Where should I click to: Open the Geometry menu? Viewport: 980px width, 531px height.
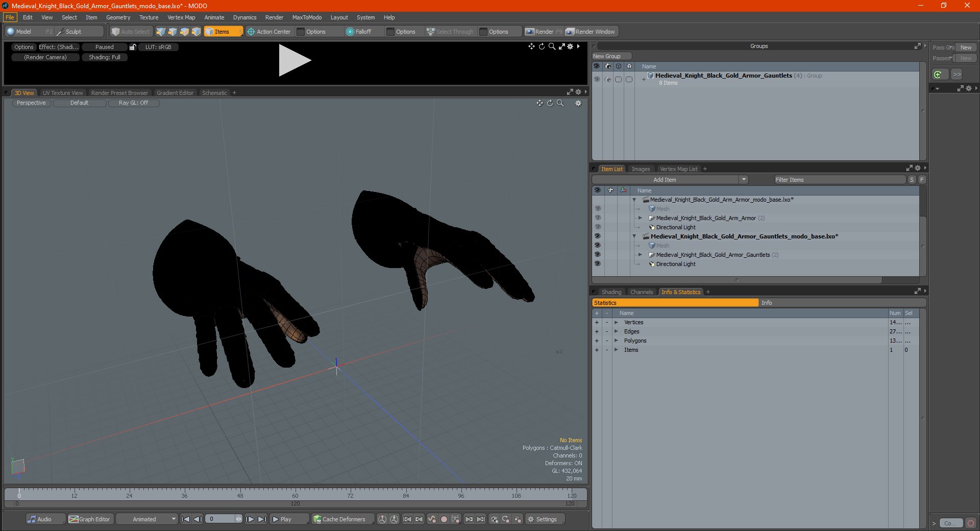(118, 17)
